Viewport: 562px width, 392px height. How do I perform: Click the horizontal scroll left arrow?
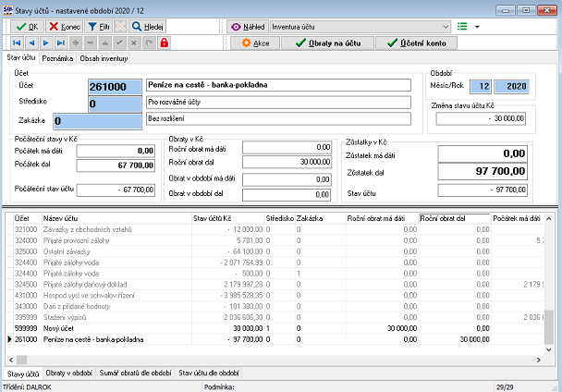point(11,360)
